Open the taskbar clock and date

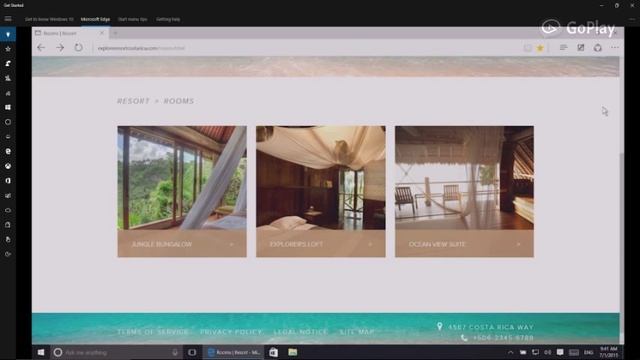(x=609, y=352)
